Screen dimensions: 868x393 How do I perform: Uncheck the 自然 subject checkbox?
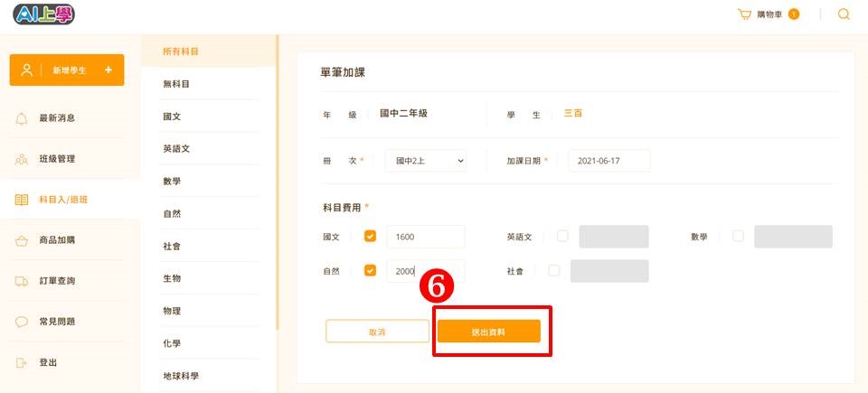tap(370, 271)
